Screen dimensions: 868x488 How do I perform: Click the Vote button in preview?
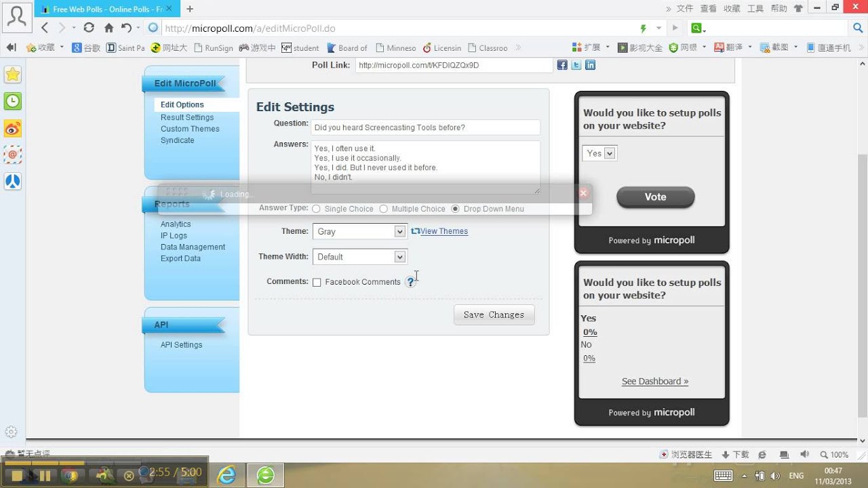[x=655, y=197]
